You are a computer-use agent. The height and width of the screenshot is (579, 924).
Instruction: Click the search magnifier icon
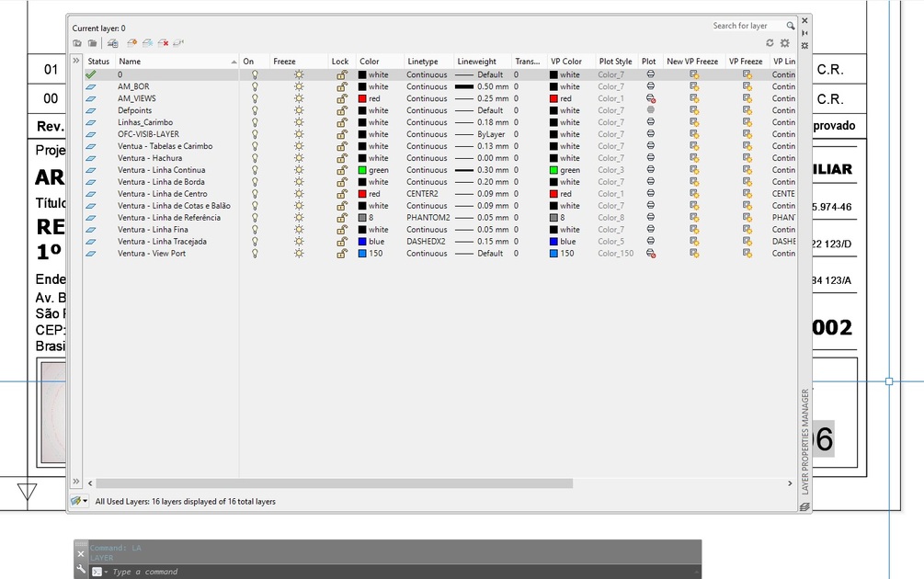791,26
